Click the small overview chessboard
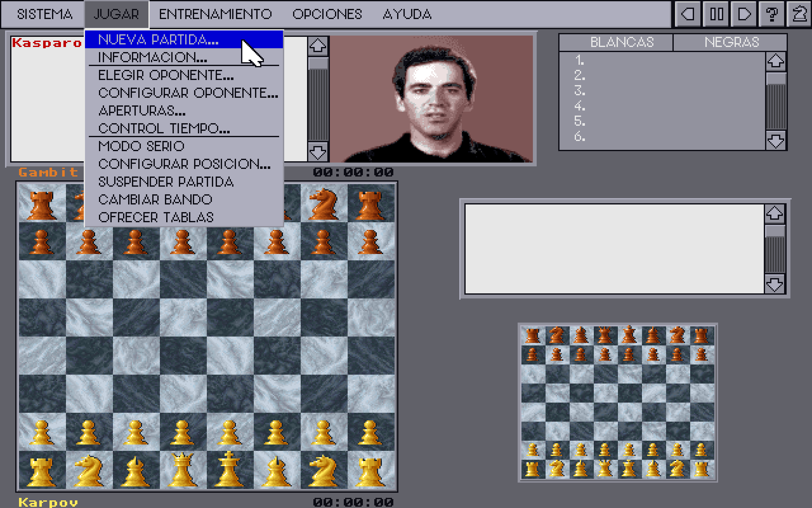 pyautogui.click(x=617, y=403)
